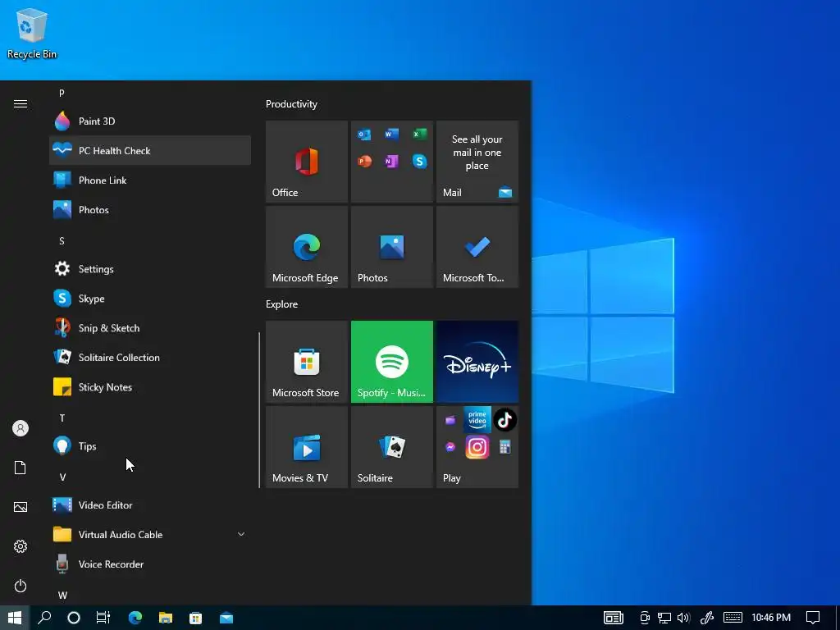Open File Explorer from taskbar
840x630 pixels.
(x=166, y=618)
